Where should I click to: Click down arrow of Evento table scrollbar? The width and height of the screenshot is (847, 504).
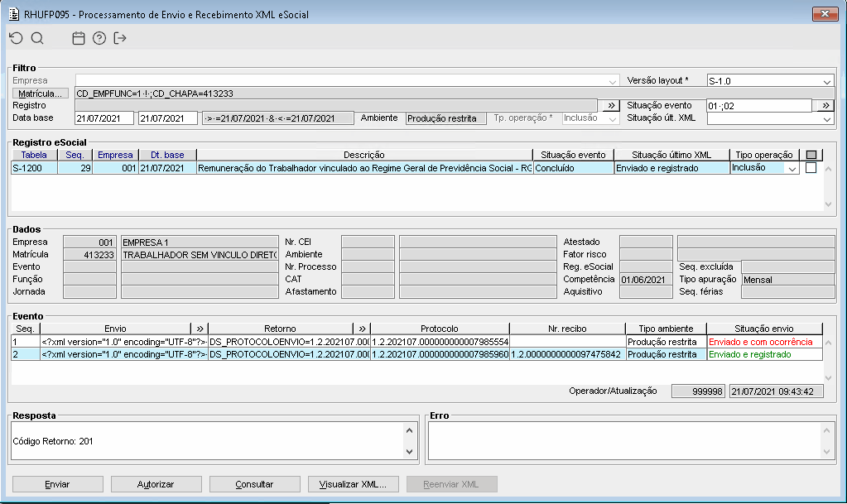click(x=828, y=378)
